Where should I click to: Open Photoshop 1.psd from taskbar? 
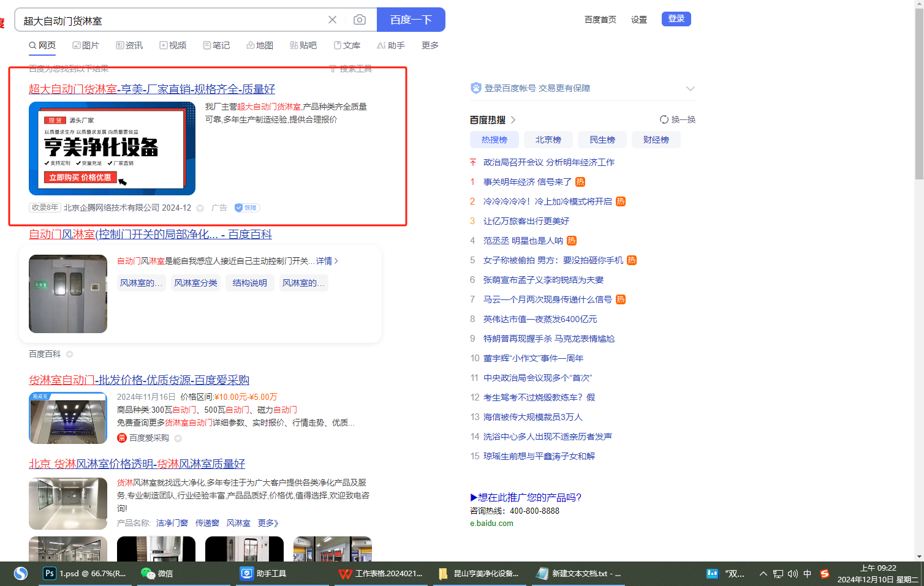pyautogui.click(x=85, y=574)
